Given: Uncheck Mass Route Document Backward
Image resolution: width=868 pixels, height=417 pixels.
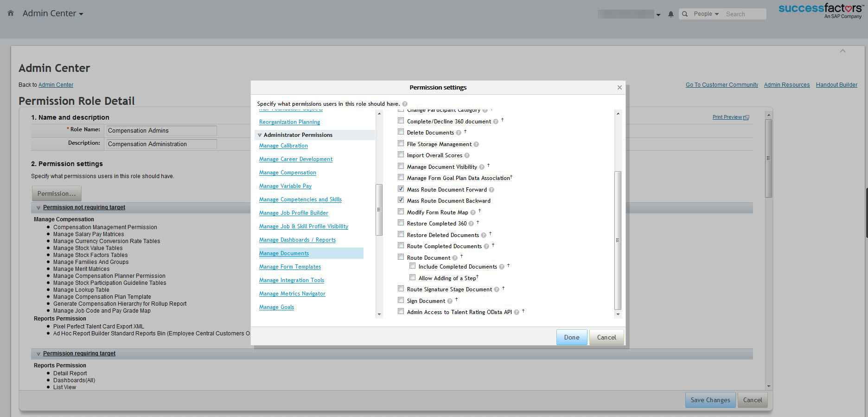Looking at the screenshot, I should point(401,200).
